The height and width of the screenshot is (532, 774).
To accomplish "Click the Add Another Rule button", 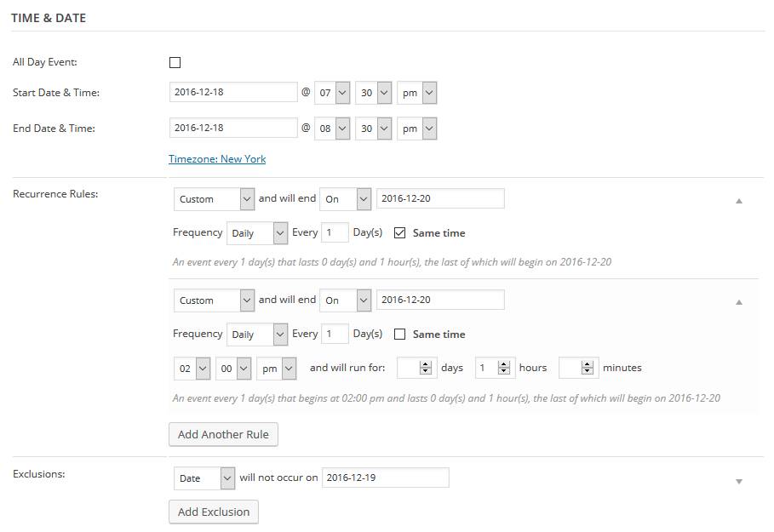I will click(x=223, y=434).
